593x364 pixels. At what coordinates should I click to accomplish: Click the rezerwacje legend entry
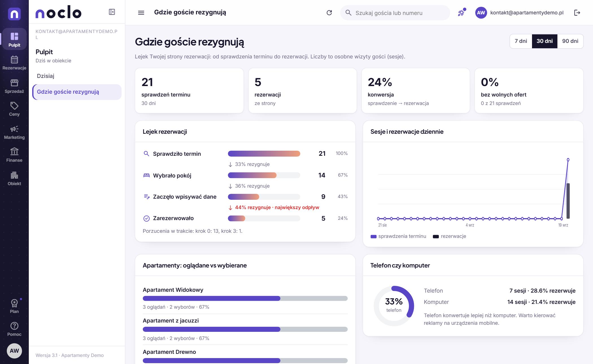pos(449,236)
